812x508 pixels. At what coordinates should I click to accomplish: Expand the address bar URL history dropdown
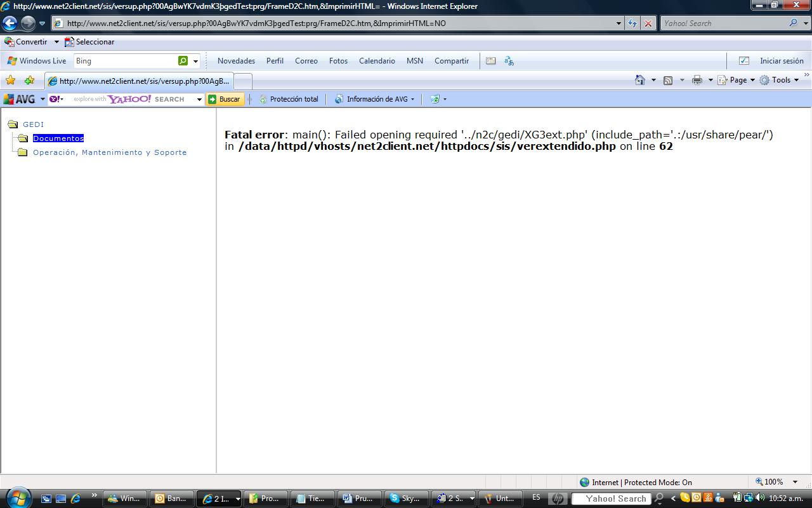click(x=619, y=23)
